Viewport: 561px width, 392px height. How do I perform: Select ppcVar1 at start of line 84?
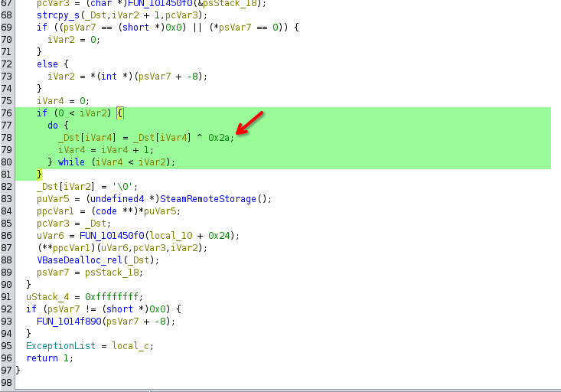tap(55, 211)
